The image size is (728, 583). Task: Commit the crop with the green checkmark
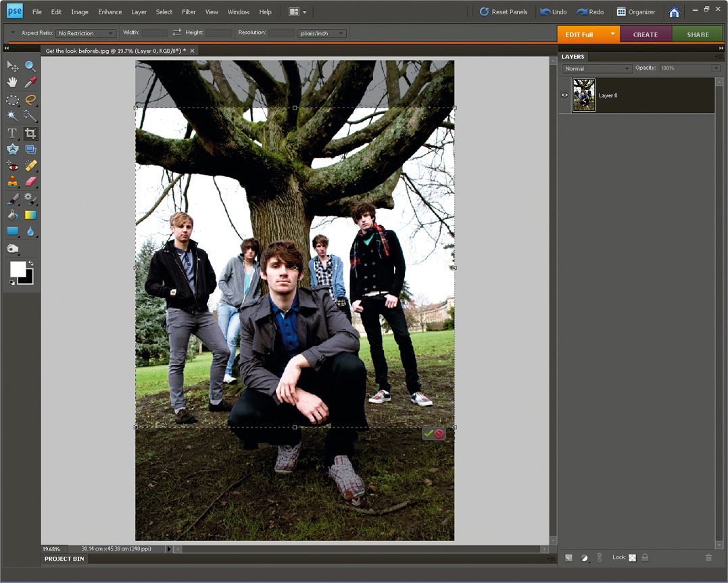coord(428,434)
